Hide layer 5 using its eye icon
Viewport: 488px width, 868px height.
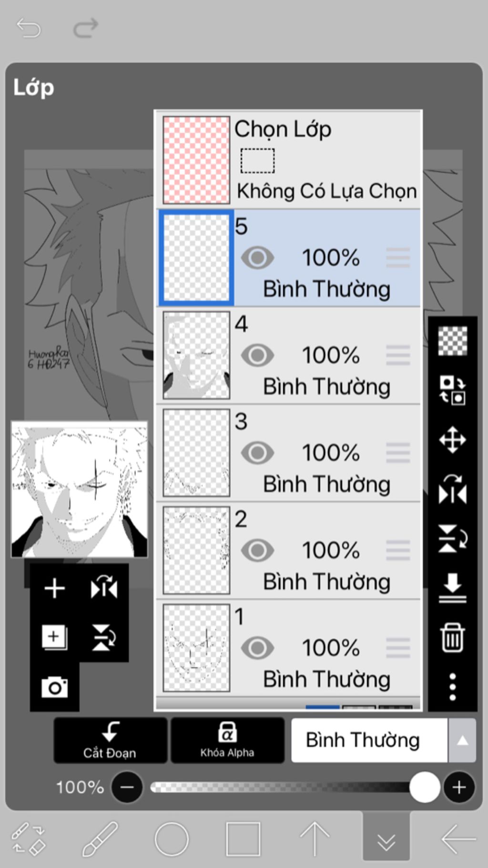point(257,258)
